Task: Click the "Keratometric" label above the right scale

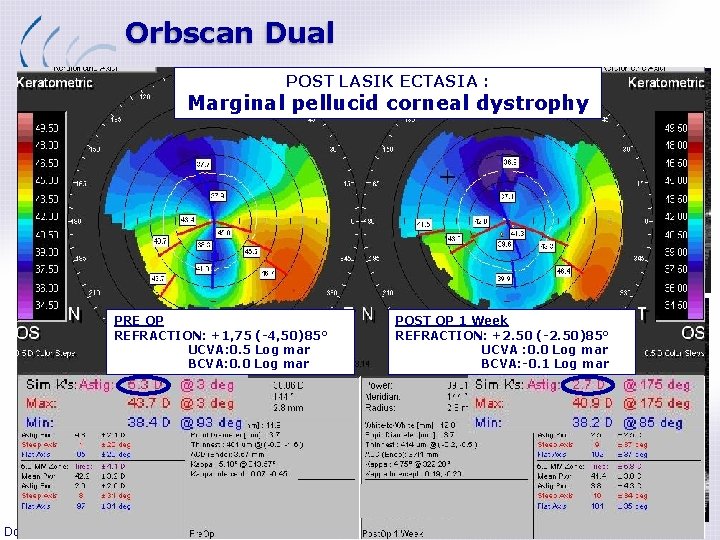Action: coord(666,83)
